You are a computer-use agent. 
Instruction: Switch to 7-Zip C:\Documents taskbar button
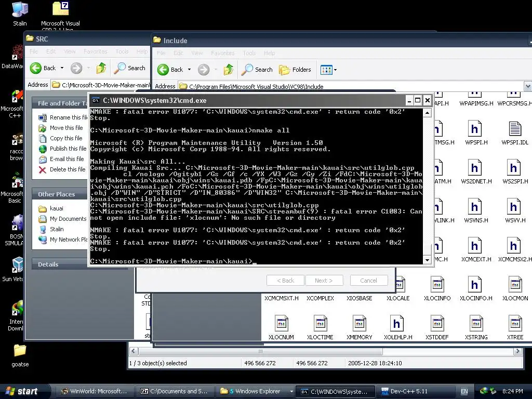click(x=174, y=391)
